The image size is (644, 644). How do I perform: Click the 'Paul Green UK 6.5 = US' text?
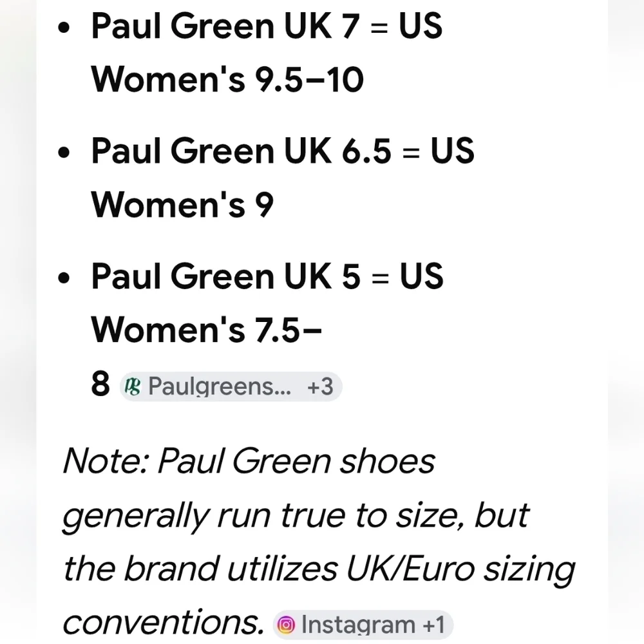283,151
